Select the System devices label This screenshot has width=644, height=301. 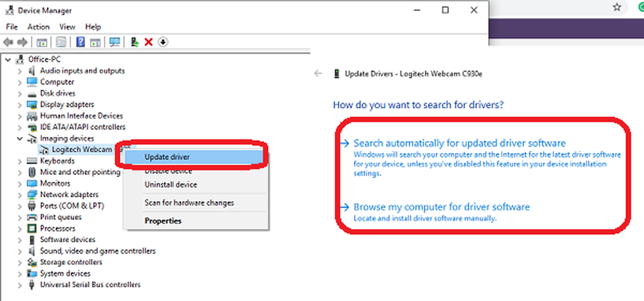(x=65, y=273)
